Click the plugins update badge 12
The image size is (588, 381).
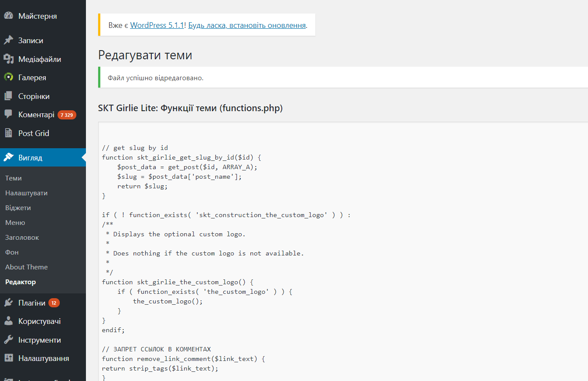tap(54, 303)
